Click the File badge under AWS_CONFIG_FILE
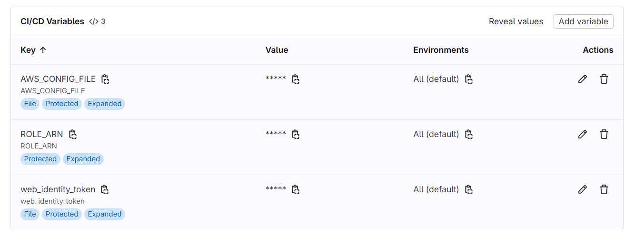The image size is (644, 236). (30, 104)
